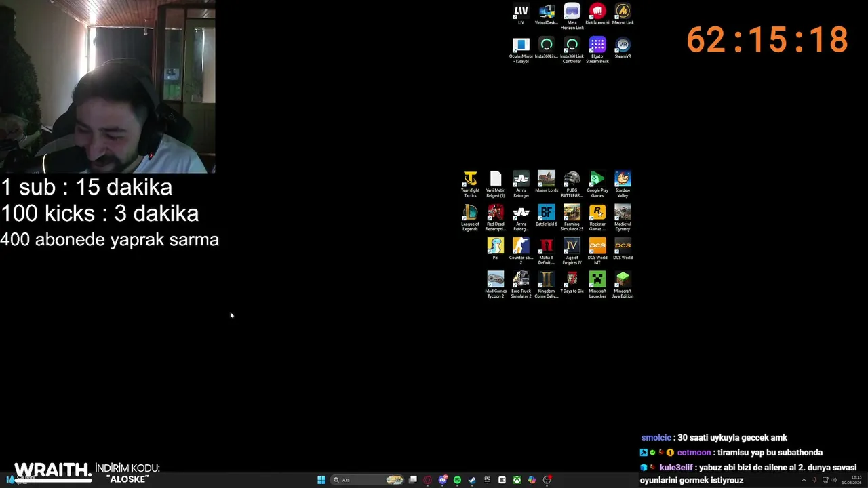This screenshot has width=868, height=488.
Task: Launch Google Play Games shortcut
Action: (x=597, y=184)
